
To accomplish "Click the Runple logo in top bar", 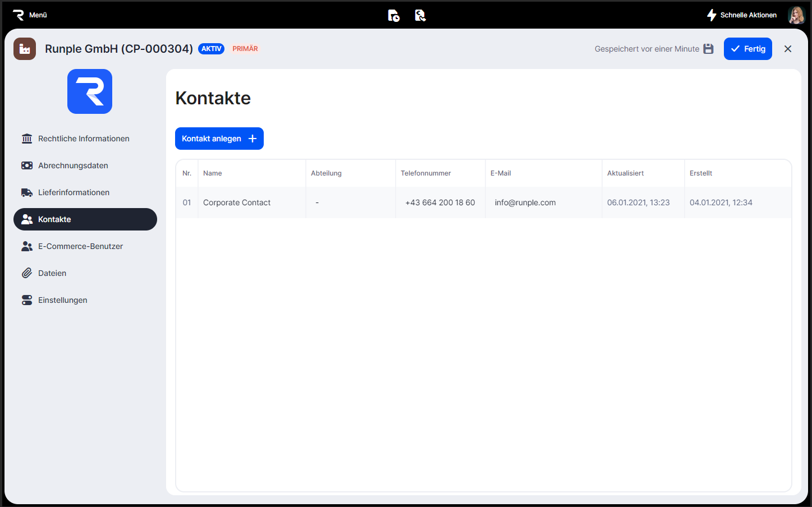I will click(19, 15).
